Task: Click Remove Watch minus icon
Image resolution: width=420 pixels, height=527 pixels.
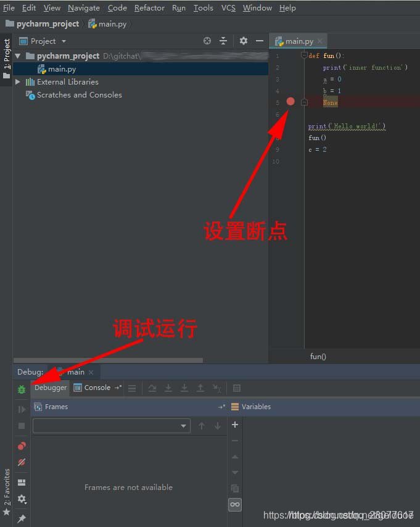Action: [235, 441]
